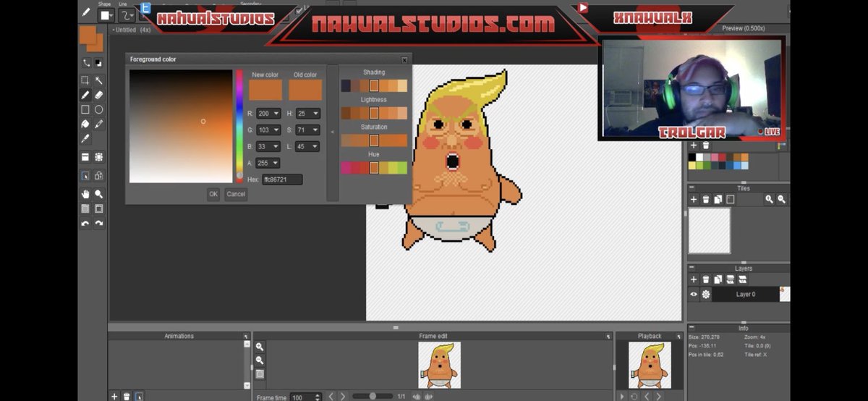
Task: Click the Play button in Playback panel
Action: (622, 396)
